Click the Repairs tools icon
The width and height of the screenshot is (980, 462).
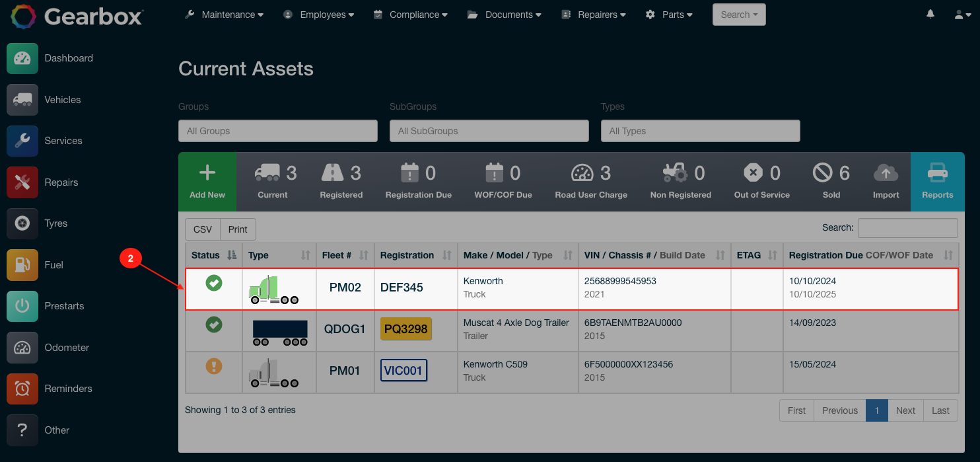(x=22, y=182)
